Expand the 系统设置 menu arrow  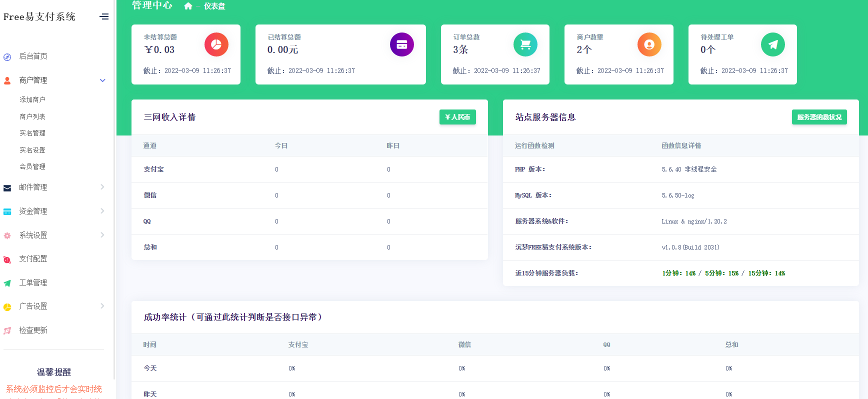[102, 235]
